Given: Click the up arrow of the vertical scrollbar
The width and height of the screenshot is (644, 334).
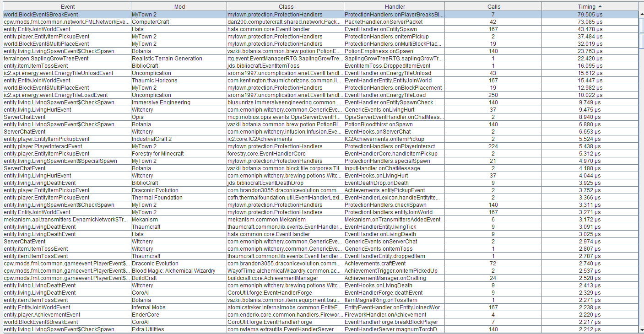Looking at the screenshot, I should [641, 14].
